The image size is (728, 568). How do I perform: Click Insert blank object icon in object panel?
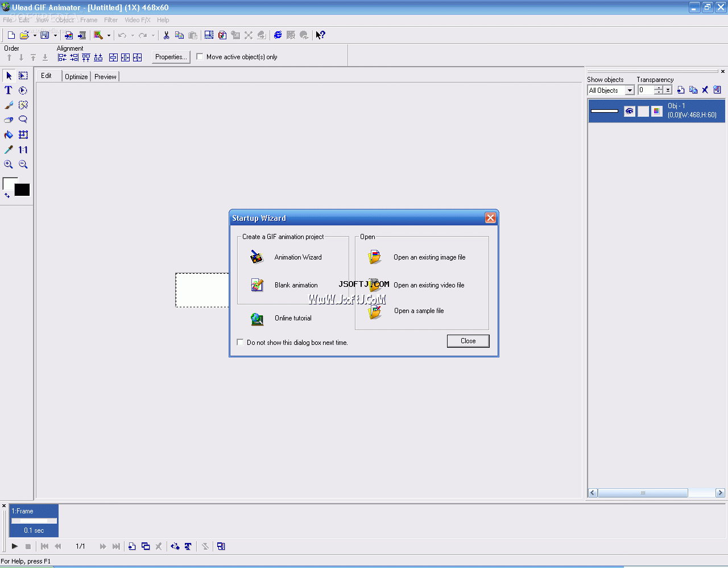(x=681, y=90)
